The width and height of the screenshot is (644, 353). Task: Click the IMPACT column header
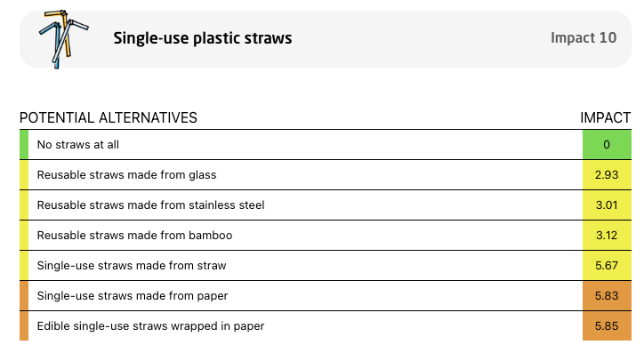(x=606, y=117)
